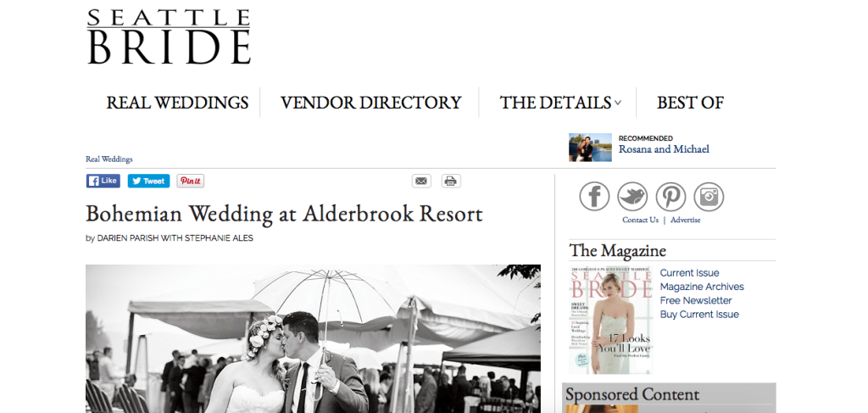Open the recommended Rosana and Michael link
This screenshot has height=413, width=868.
pos(664,149)
